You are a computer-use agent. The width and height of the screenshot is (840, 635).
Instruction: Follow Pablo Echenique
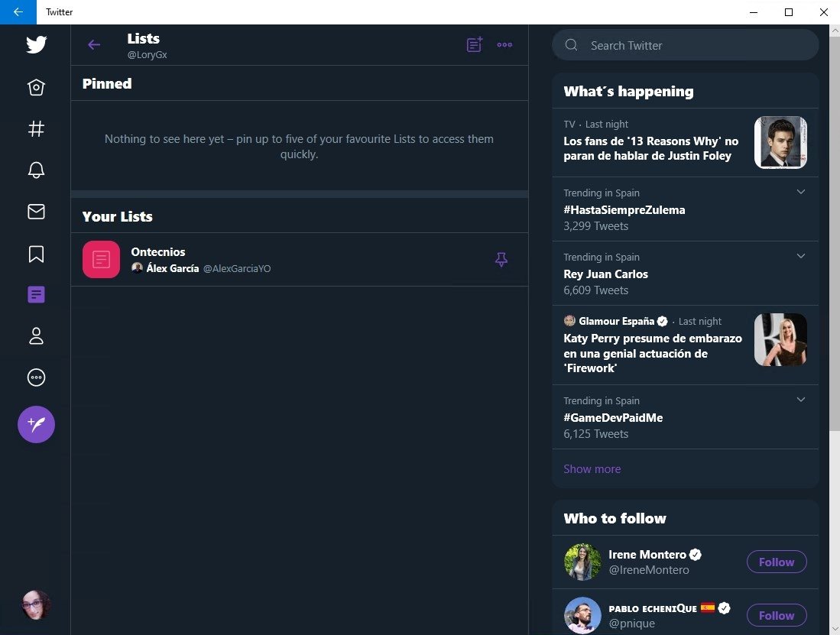(777, 615)
